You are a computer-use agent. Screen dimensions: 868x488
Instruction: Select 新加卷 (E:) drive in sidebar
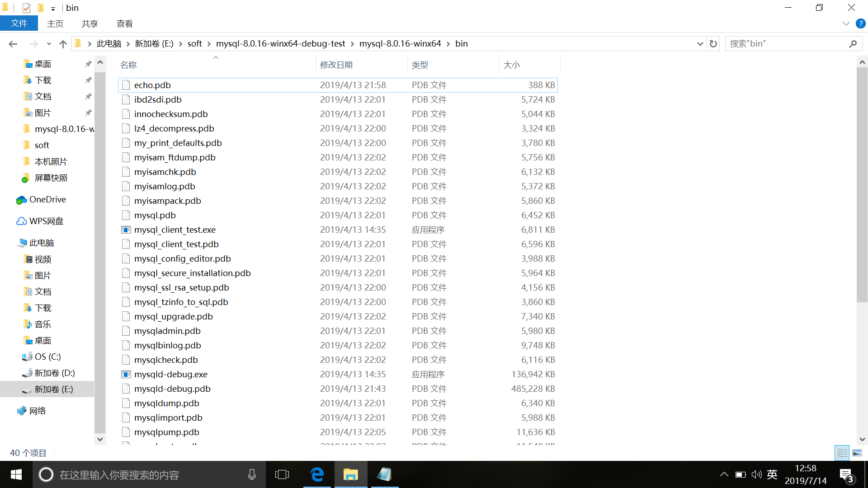(47, 389)
